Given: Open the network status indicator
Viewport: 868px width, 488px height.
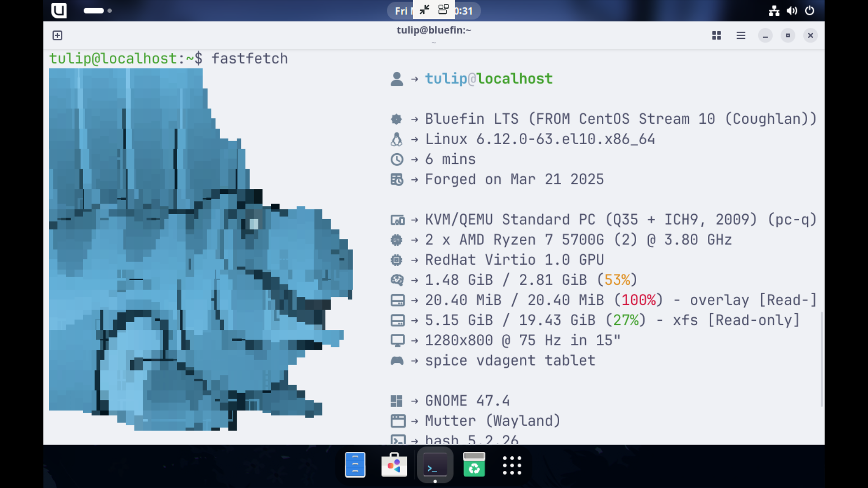Looking at the screenshot, I should click(x=774, y=10).
